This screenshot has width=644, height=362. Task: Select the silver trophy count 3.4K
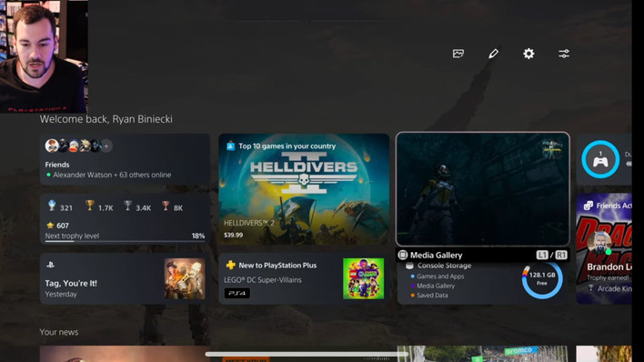137,206
